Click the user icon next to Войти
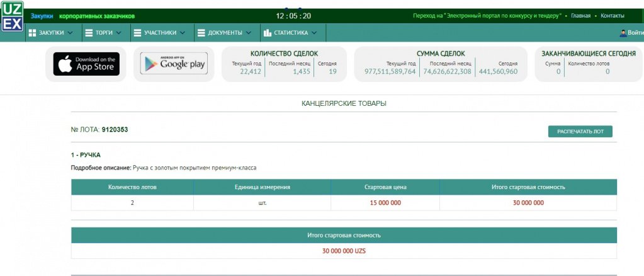 tap(623, 33)
